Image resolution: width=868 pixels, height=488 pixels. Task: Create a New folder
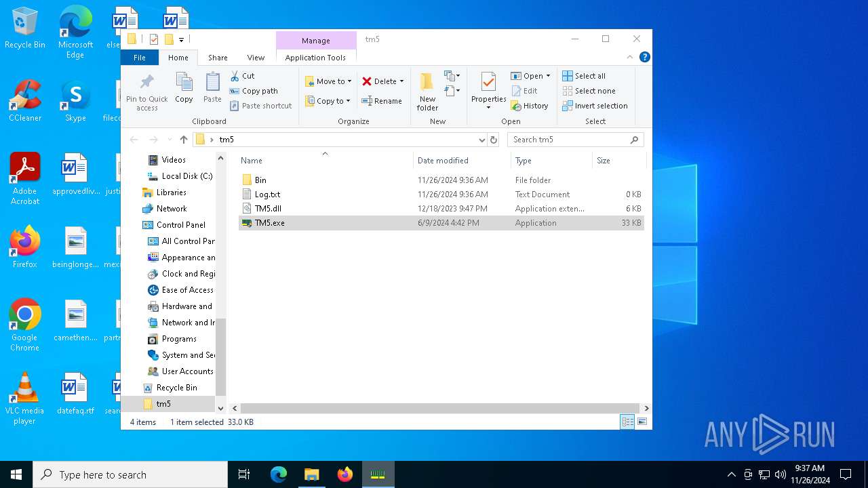pyautogui.click(x=427, y=91)
